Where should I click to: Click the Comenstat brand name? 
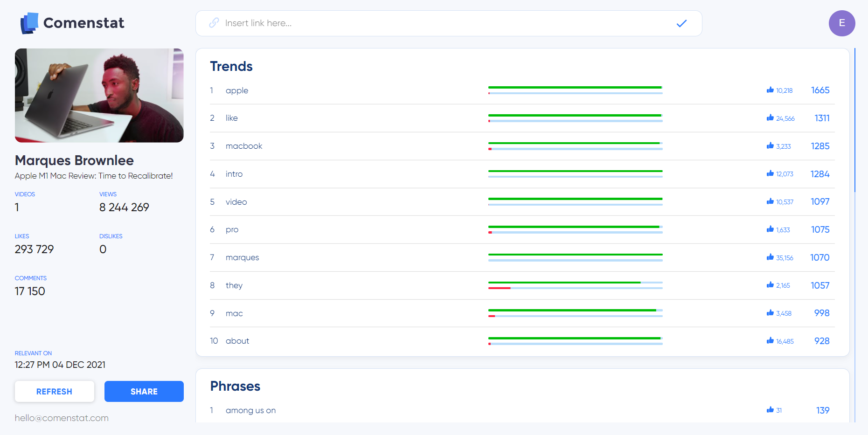(x=84, y=23)
